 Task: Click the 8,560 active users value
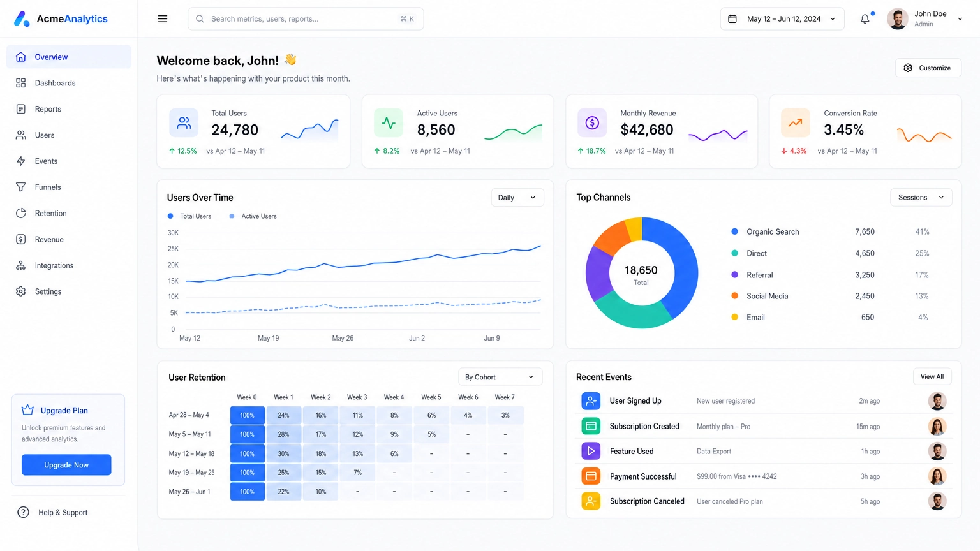pyautogui.click(x=436, y=130)
